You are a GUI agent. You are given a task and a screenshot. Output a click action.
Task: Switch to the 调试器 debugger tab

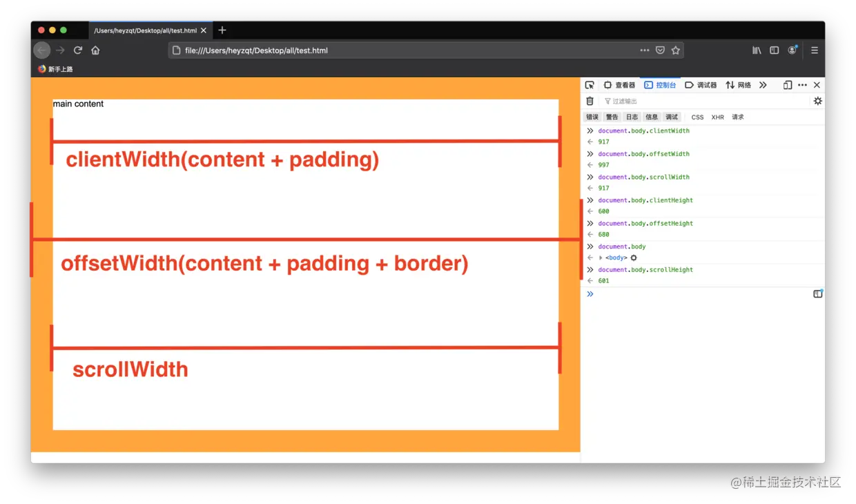pos(701,85)
